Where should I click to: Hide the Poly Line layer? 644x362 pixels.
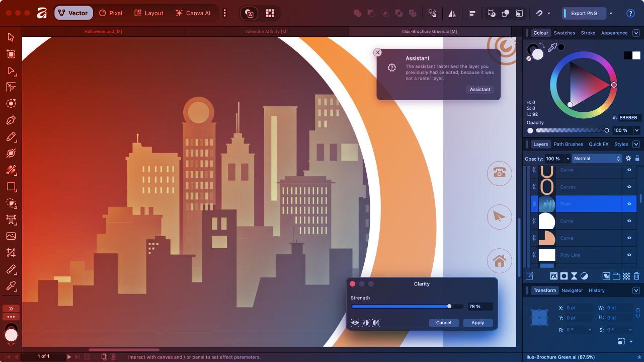tap(629, 255)
